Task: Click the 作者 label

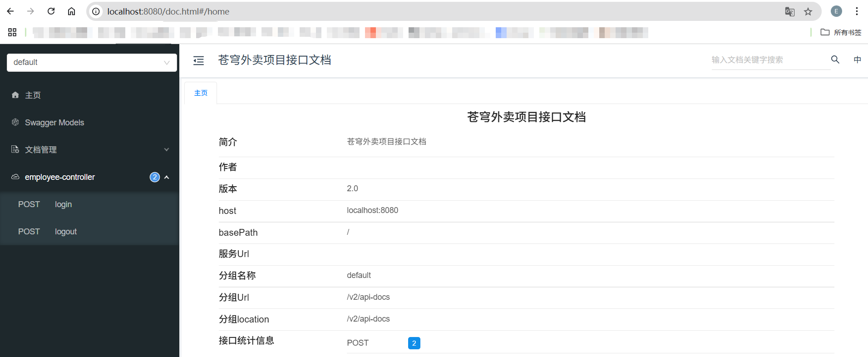Action: coord(228,167)
